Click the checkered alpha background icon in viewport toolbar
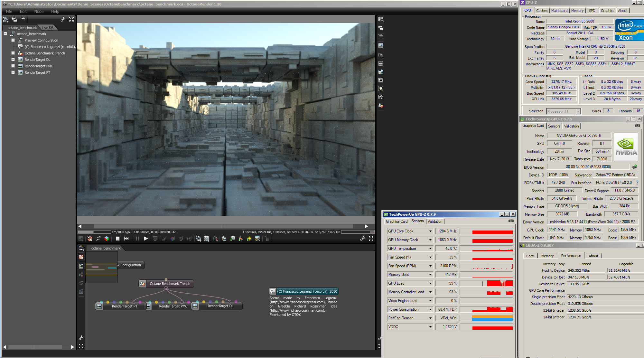The width and height of the screenshot is (644, 358). coord(257,239)
